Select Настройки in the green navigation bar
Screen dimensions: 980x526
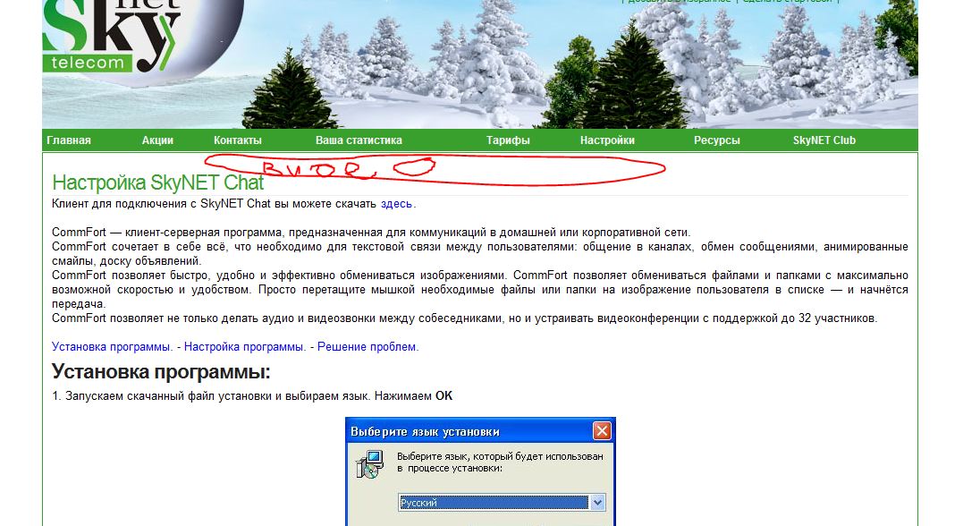pyautogui.click(x=607, y=140)
